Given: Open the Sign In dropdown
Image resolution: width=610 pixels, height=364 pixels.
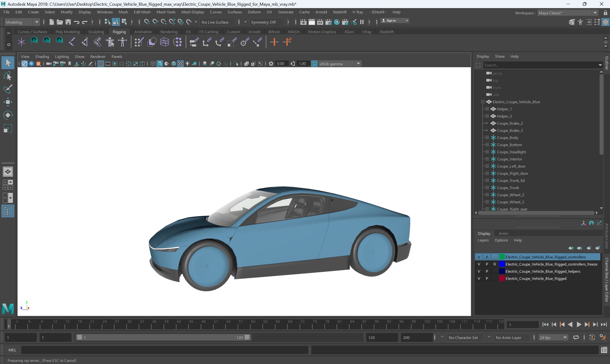Looking at the screenshot, I should pos(395,21).
